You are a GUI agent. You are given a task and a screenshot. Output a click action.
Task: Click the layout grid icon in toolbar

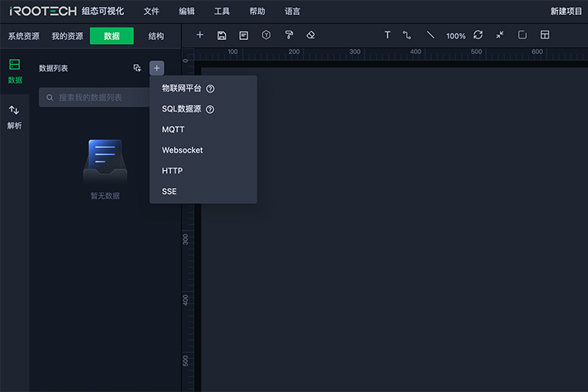(545, 35)
